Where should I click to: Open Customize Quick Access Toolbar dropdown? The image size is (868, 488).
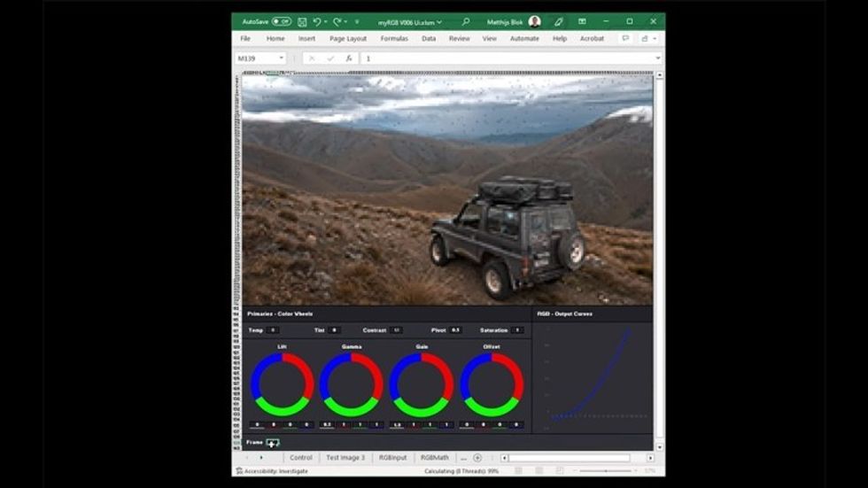[357, 21]
